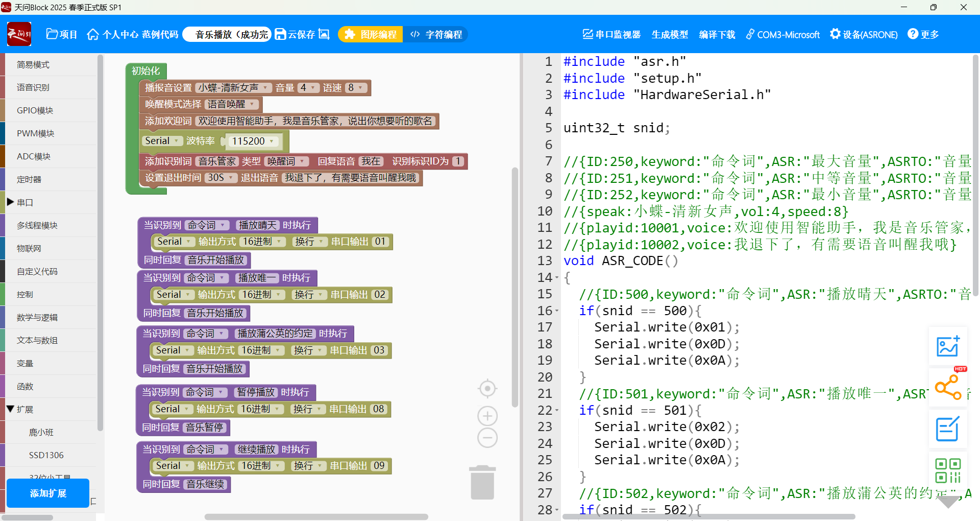Open the 更多 menu
Screen dimensions: 980x521
(923, 34)
